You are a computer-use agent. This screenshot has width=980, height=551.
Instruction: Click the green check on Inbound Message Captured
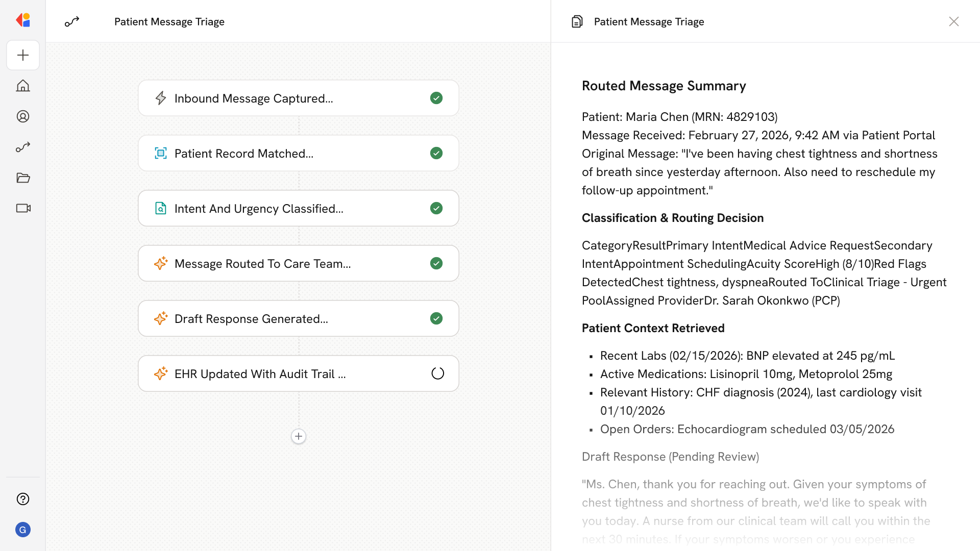(x=436, y=98)
